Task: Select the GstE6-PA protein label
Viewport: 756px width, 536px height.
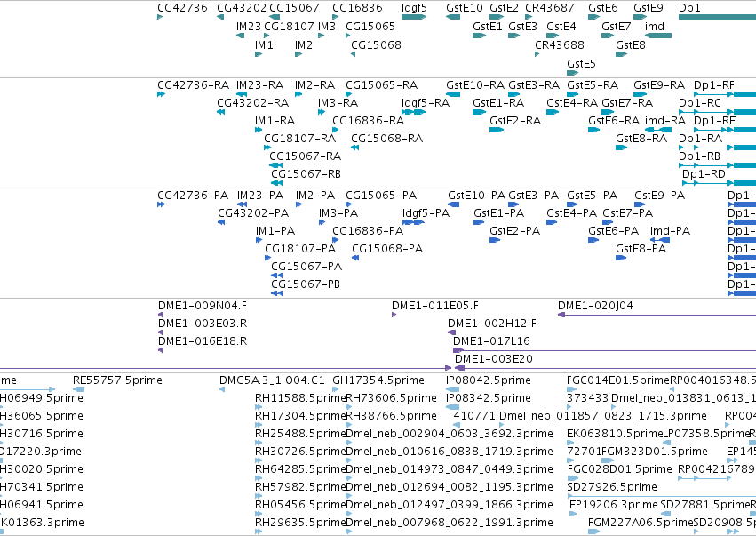Action: tap(613, 230)
